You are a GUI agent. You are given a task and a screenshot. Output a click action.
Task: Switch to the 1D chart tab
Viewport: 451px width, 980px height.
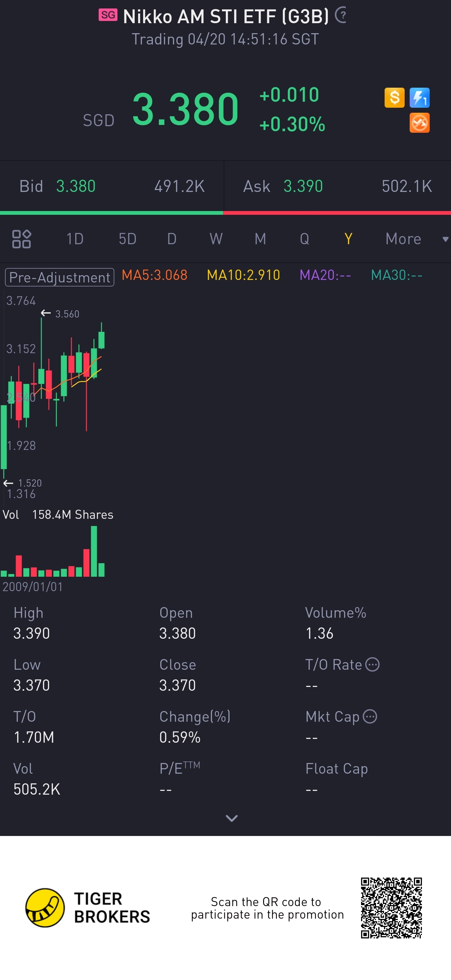75,239
